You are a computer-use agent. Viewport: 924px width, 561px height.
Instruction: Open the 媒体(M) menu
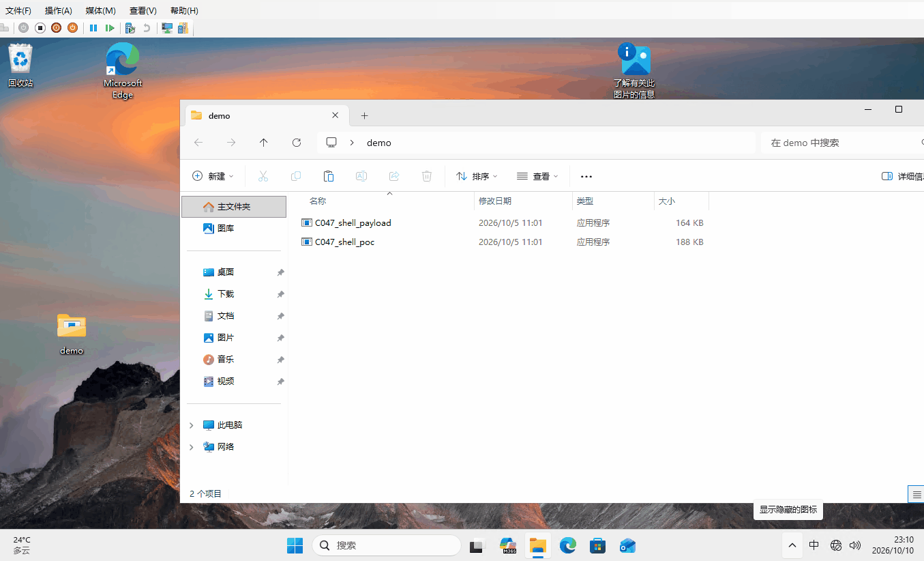coord(101,11)
